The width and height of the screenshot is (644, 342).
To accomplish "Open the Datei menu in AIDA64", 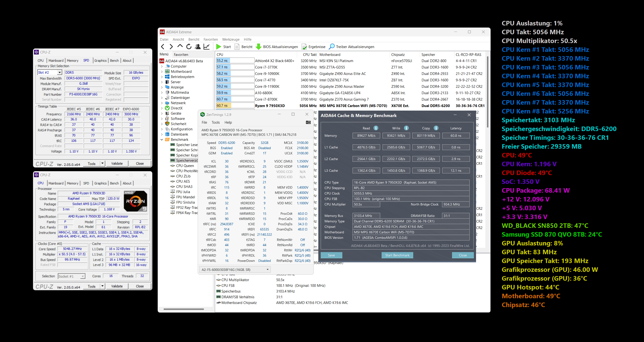I will [164, 39].
